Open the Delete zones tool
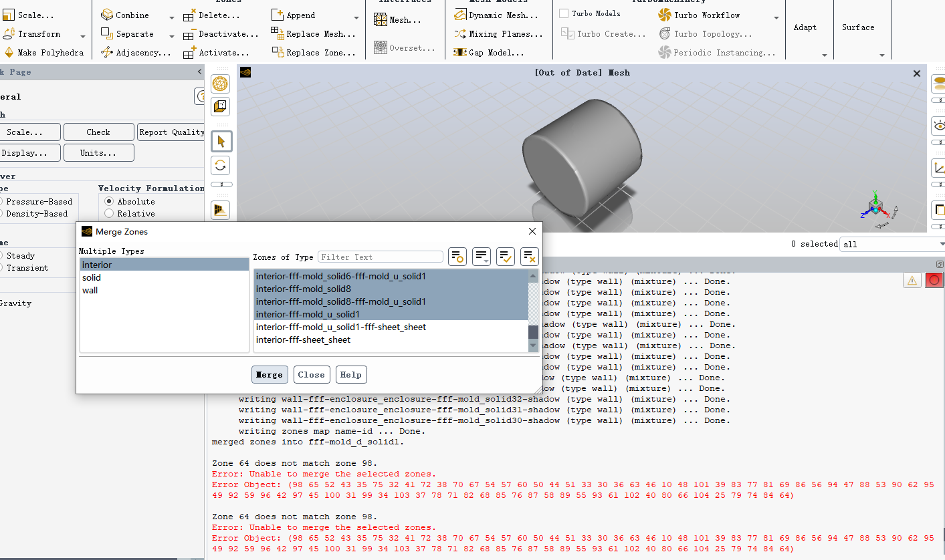This screenshot has width=945, height=560. pos(211,15)
